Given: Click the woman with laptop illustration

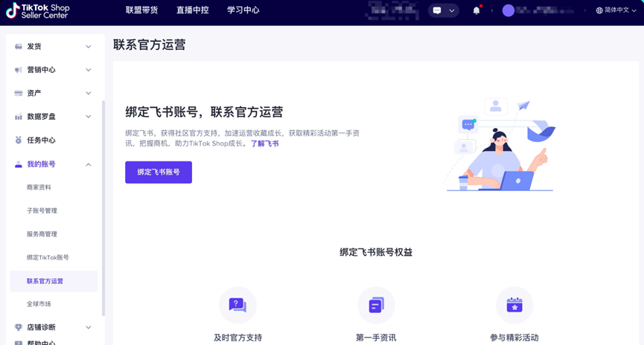Looking at the screenshot, I should click(500, 146).
